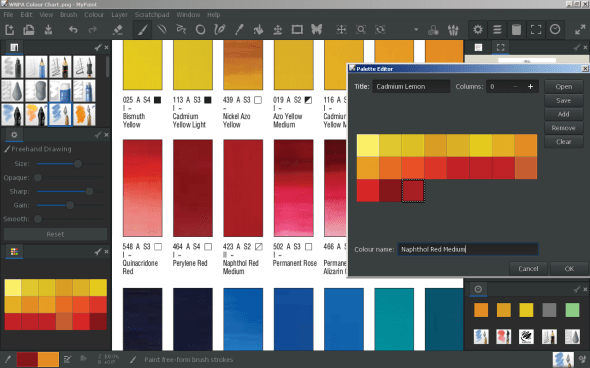This screenshot has height=368, width=590.
Task: Toggle the Scratchpad panel icon
Action: (517, 30)
